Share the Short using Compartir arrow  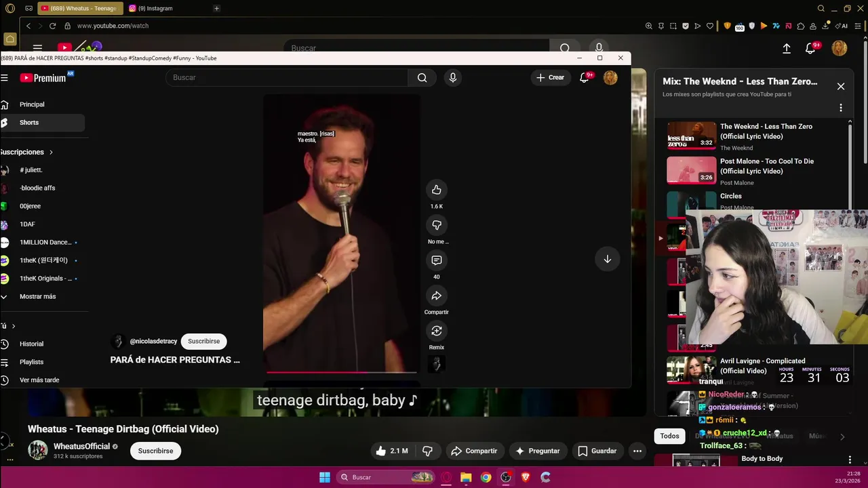click(x=436, y=296)
